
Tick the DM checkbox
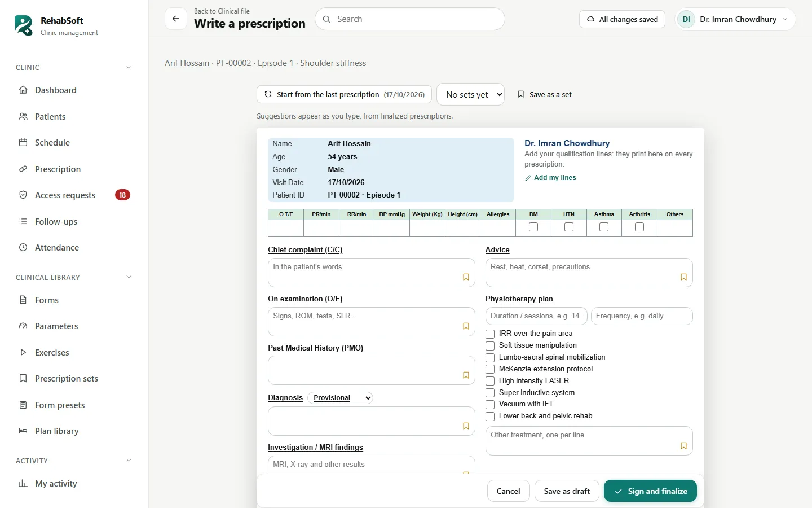click(533, 227)
